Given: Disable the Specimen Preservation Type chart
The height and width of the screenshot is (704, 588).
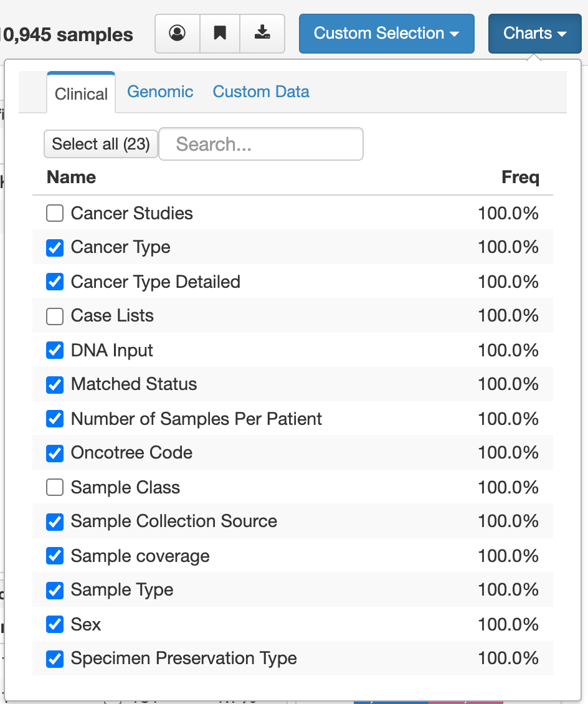Looking at the screenshot, I should pos(54,659).
